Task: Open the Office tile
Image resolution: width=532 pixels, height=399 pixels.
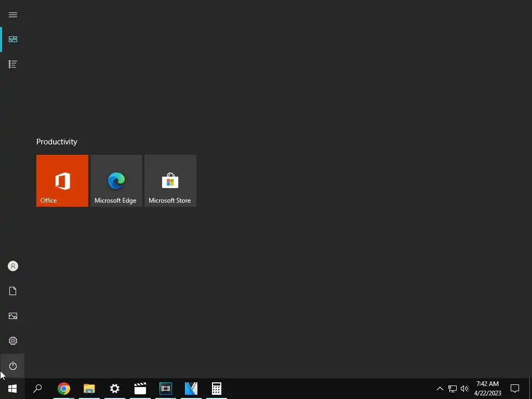Action: point(62,180)
